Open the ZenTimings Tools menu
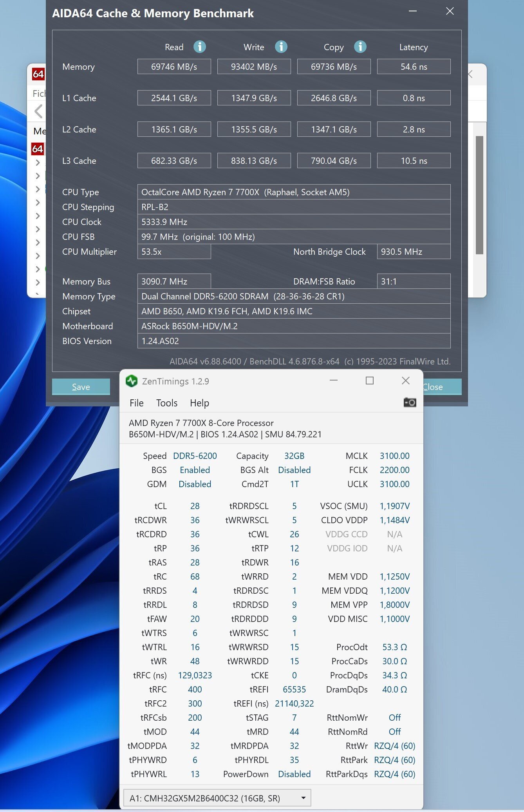Screen dimensions: 524x812 pos(166,403)
